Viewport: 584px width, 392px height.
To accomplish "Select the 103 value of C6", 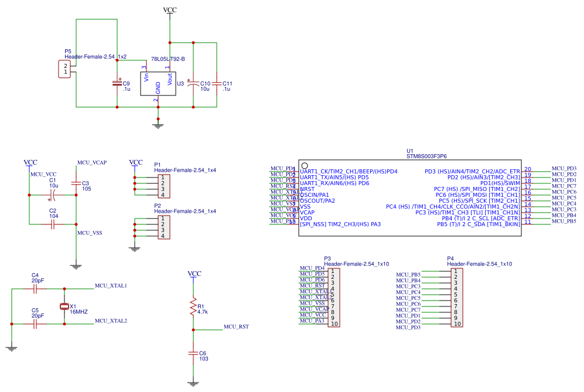I will pos(204,359).
